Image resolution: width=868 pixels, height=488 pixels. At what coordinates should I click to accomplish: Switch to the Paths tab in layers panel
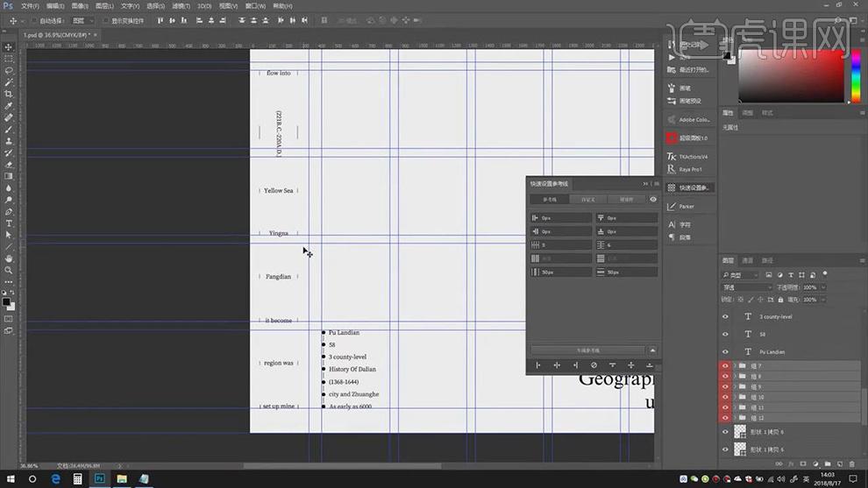click(766, 260)
